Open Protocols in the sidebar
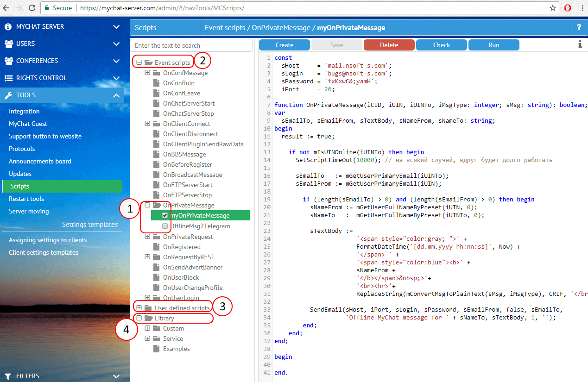Image resolution: width=588 pixels, height=382 pixels. [x=22, y=149]
